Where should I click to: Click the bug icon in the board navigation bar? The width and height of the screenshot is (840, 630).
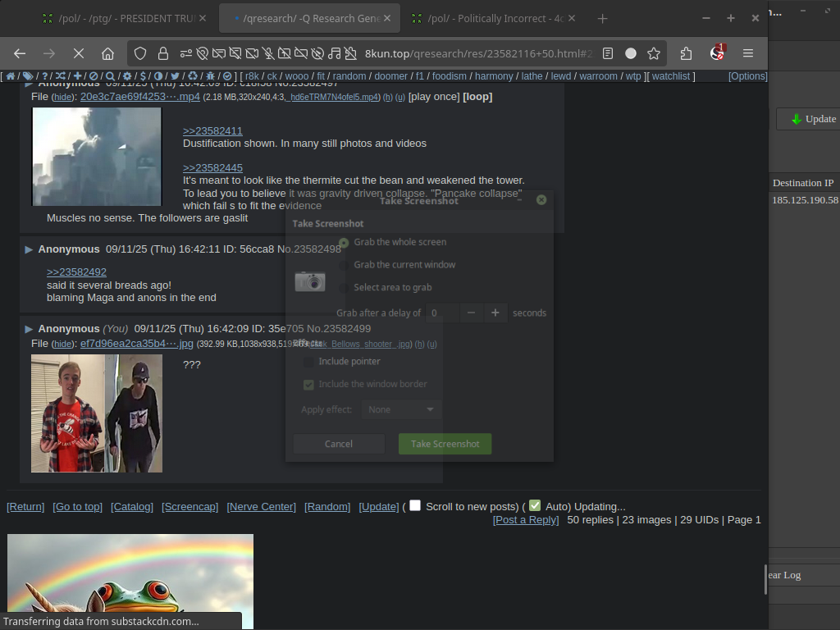pyautogui.click(x=210, y=76)
